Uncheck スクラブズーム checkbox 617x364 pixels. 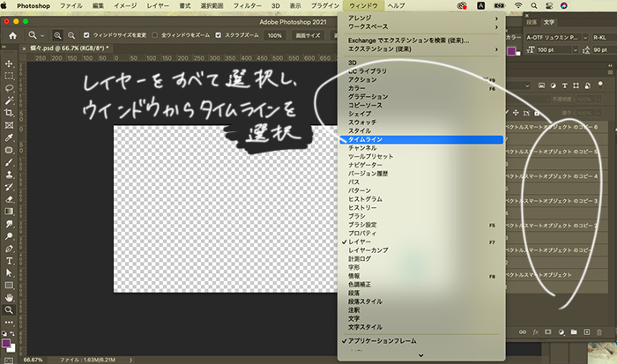click(x=218, y=35)
